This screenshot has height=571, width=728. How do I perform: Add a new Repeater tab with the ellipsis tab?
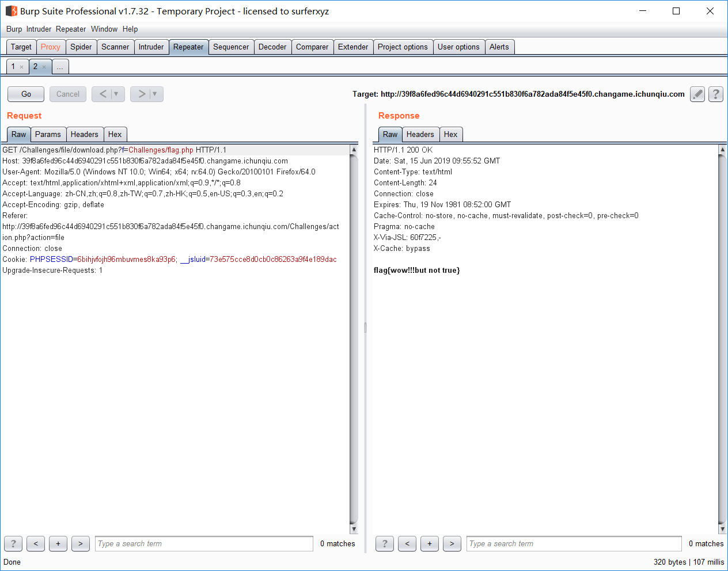point(60,67)
